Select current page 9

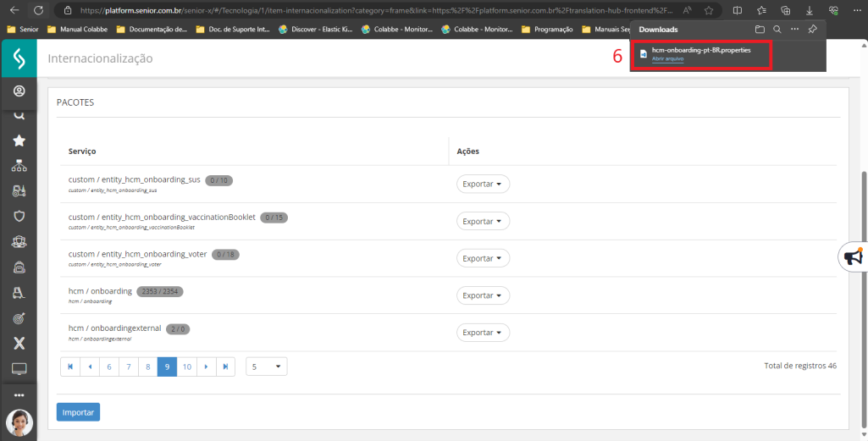point(167,367)
